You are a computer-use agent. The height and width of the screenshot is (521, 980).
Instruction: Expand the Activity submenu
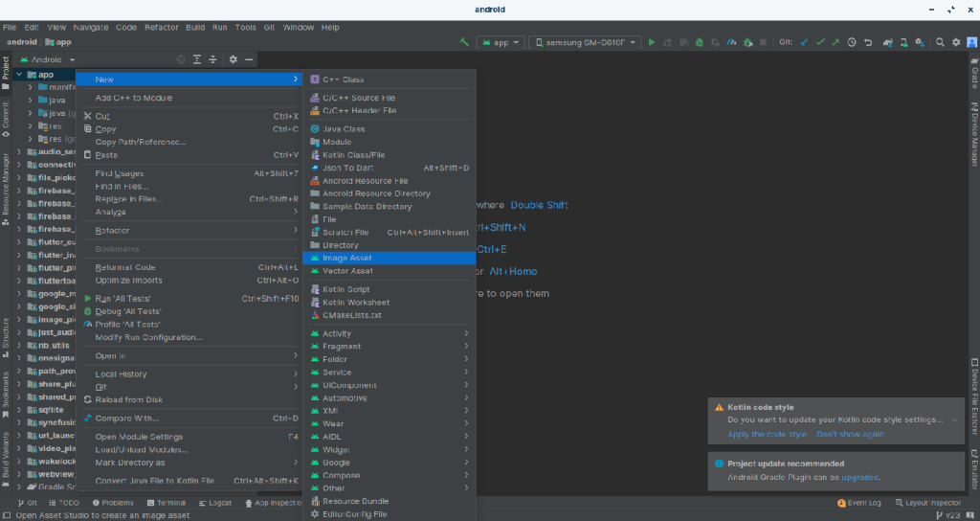(337, 333)
